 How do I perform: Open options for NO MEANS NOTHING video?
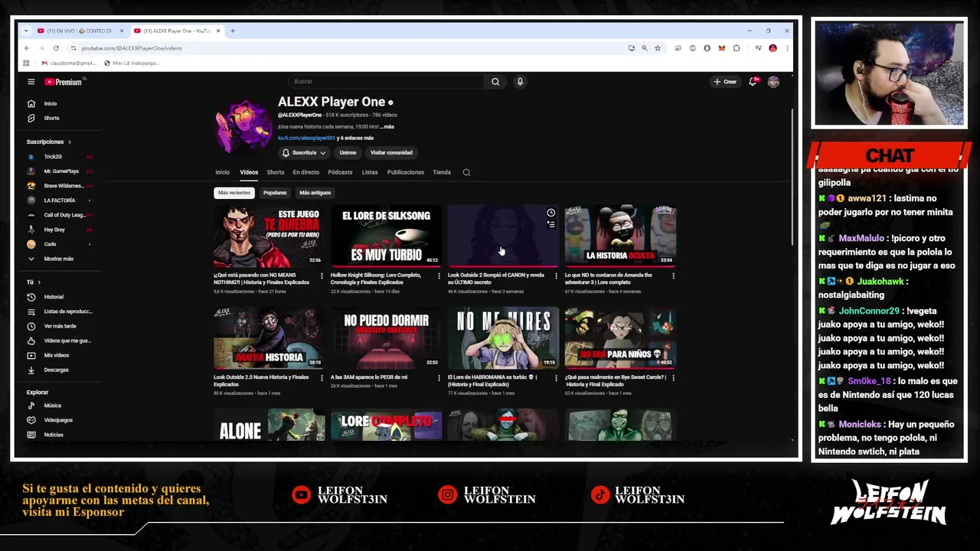click(x=322, y=275)
